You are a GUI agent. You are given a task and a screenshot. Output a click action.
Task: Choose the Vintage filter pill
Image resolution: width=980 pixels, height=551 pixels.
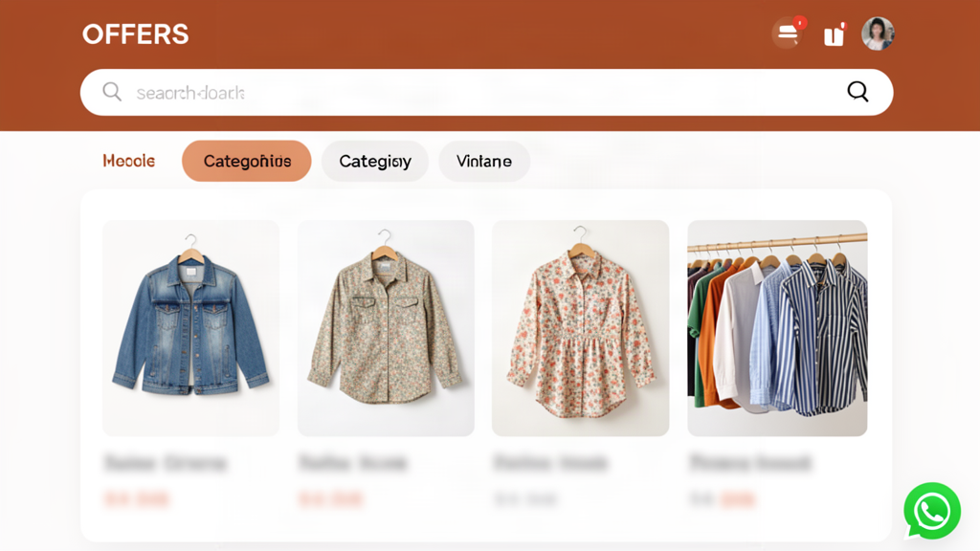483,161
